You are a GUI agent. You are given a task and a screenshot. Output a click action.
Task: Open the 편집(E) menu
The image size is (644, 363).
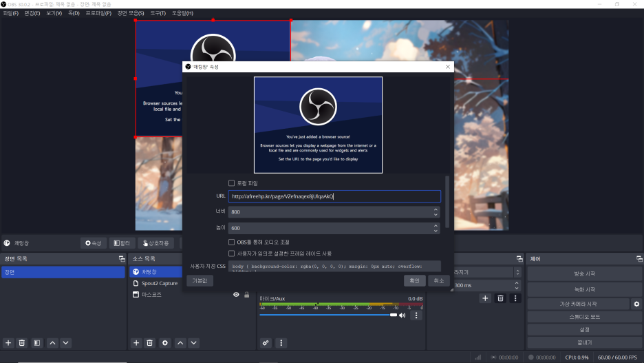[32, 13]
